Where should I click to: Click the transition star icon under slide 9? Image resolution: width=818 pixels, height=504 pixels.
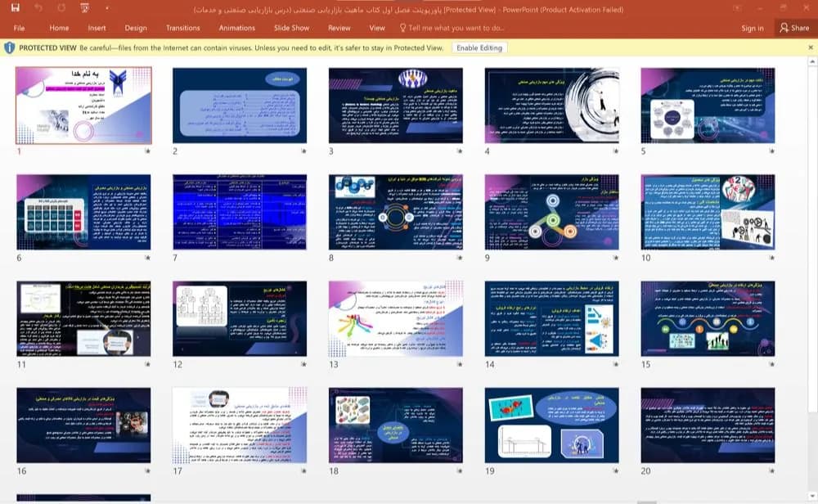point(616,258)
